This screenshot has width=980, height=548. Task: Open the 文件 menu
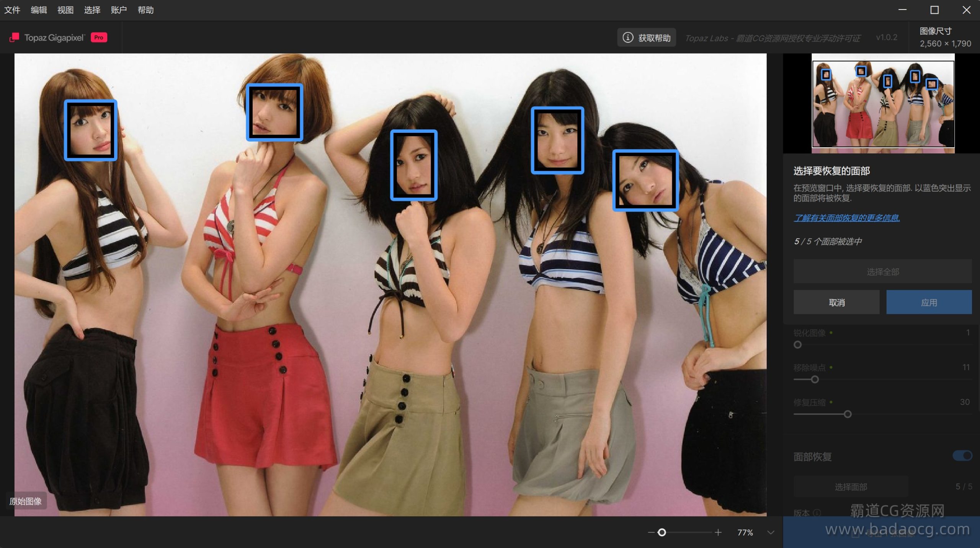click(12, 10)
